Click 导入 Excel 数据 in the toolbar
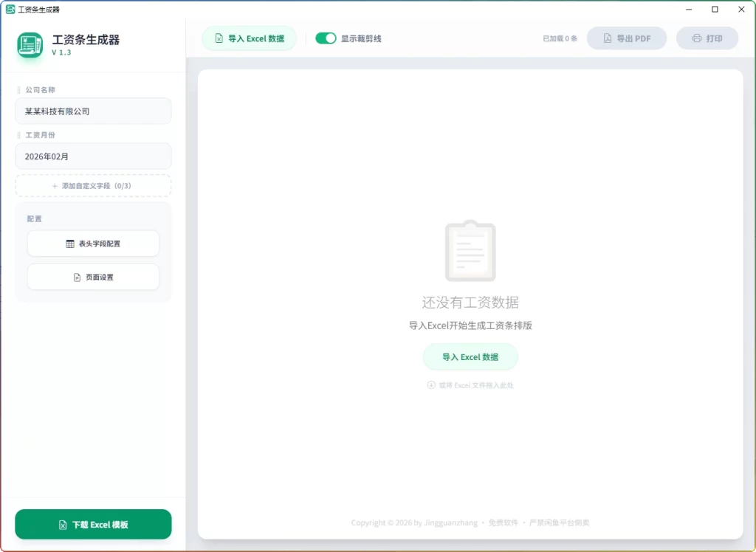This screenshot has width=756, height=552. (x=249, y=38)
